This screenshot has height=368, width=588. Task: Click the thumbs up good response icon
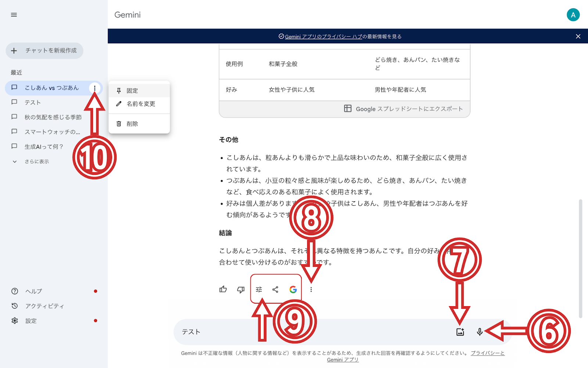pos(223,290)
